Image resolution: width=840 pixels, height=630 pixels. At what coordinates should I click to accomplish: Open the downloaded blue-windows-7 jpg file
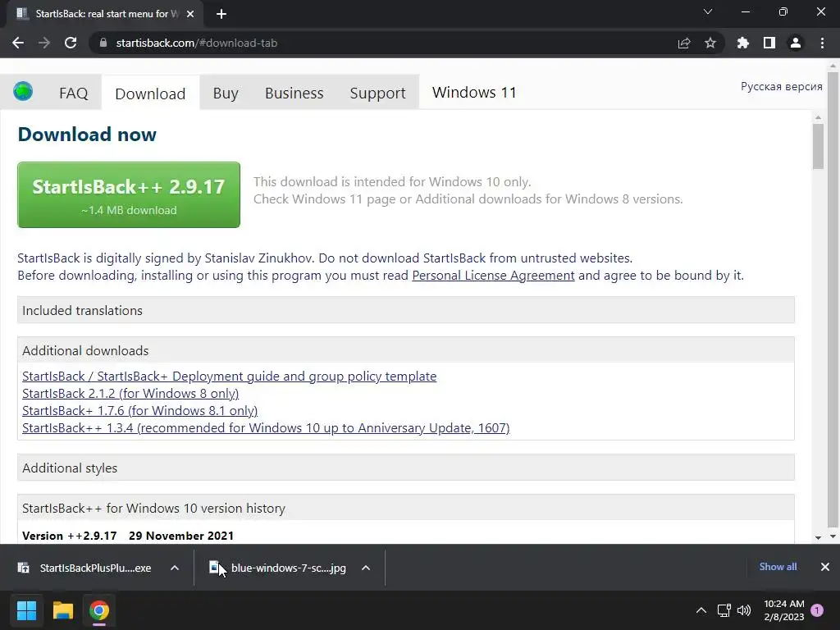tap(277, 568)
